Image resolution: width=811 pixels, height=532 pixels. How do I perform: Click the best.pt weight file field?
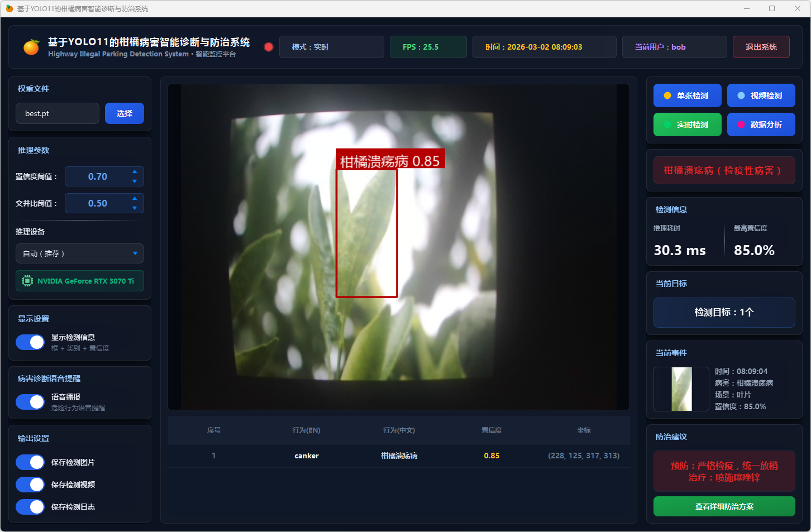click(58, 113)
